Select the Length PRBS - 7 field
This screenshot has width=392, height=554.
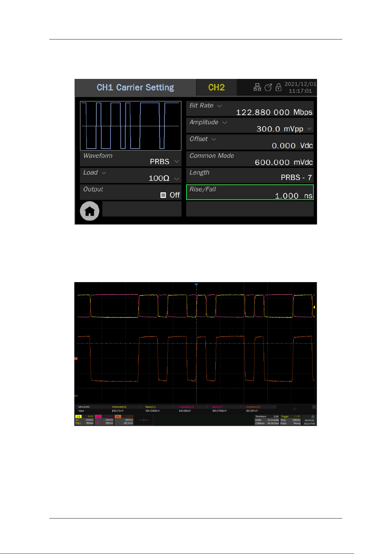tap(250, 176)
